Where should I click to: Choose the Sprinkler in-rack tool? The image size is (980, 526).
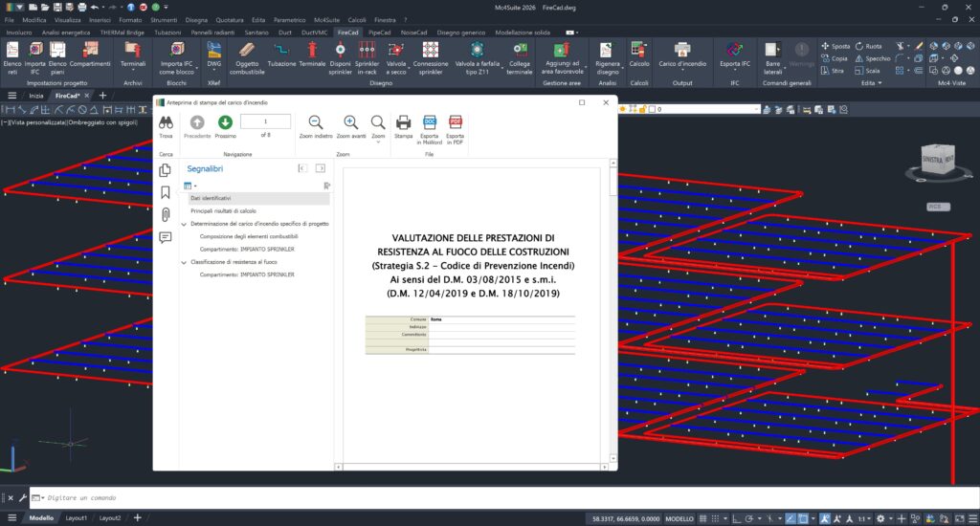tap(367, 58)
